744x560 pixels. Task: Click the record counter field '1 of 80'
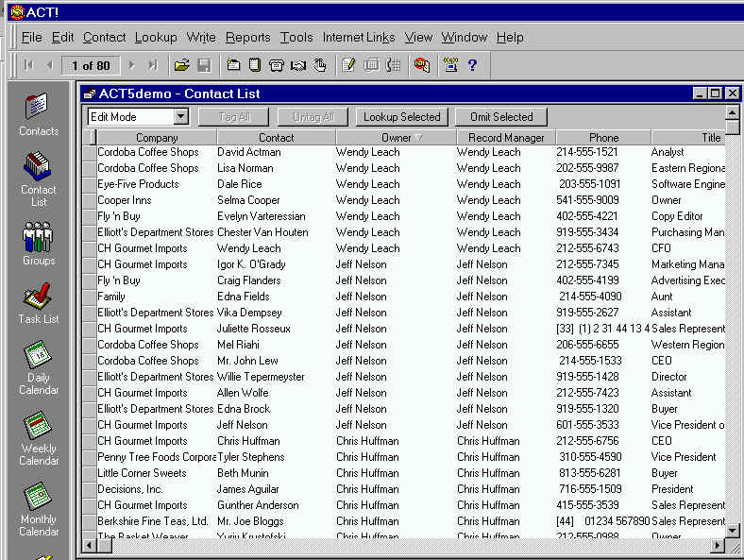[91, 65]
